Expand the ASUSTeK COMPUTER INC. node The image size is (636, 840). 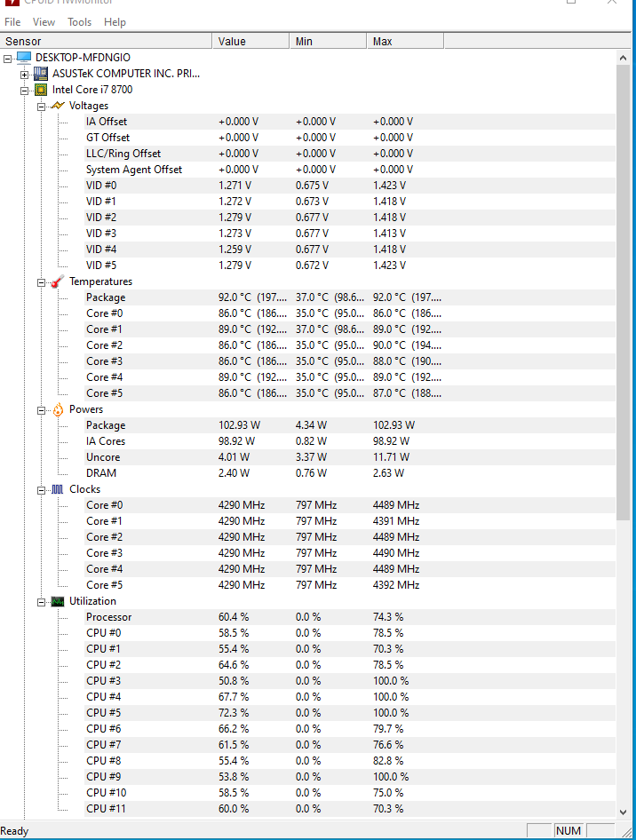24,75
